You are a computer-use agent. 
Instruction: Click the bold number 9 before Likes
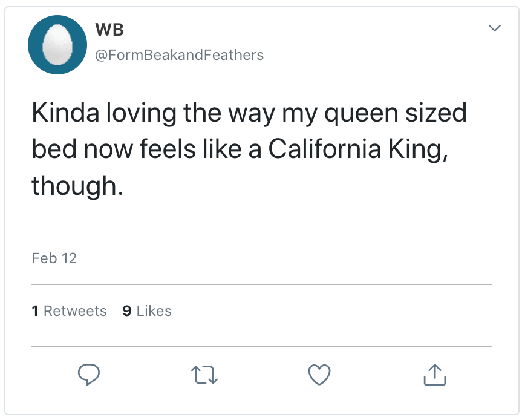tap(126, 311)
